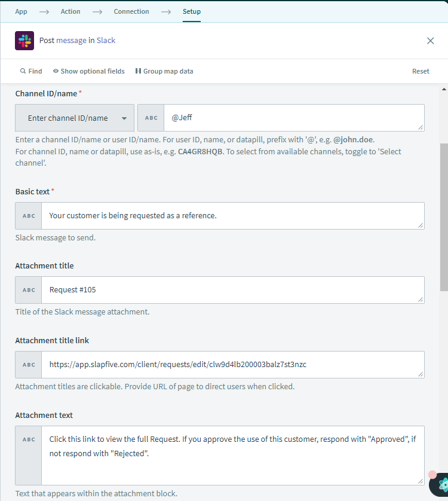
Task: Click the message link in the header
Action: click(x=71, y=41)
